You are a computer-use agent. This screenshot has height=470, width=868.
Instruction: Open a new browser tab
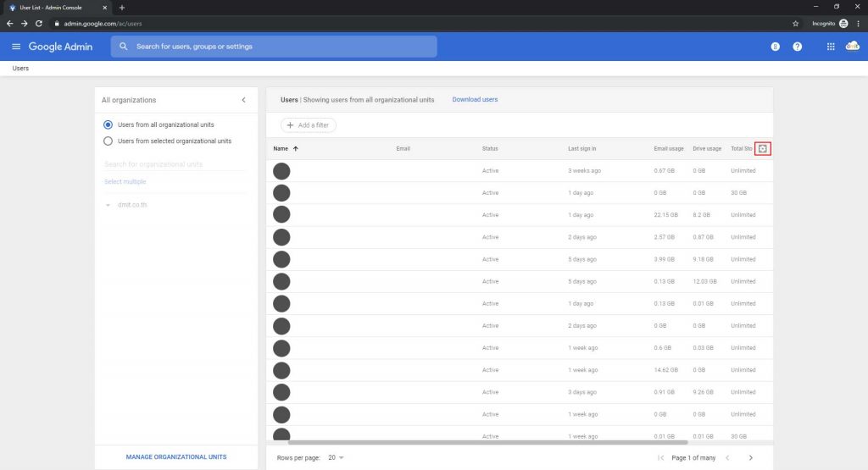coord(122,8)
